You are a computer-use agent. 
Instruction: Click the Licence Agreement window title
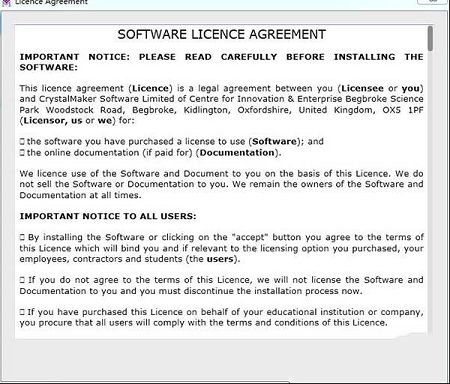click(52, 2)
